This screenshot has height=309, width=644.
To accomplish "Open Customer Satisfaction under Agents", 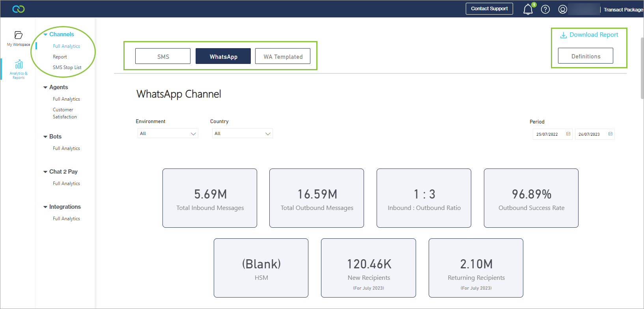I will point(65,113).
